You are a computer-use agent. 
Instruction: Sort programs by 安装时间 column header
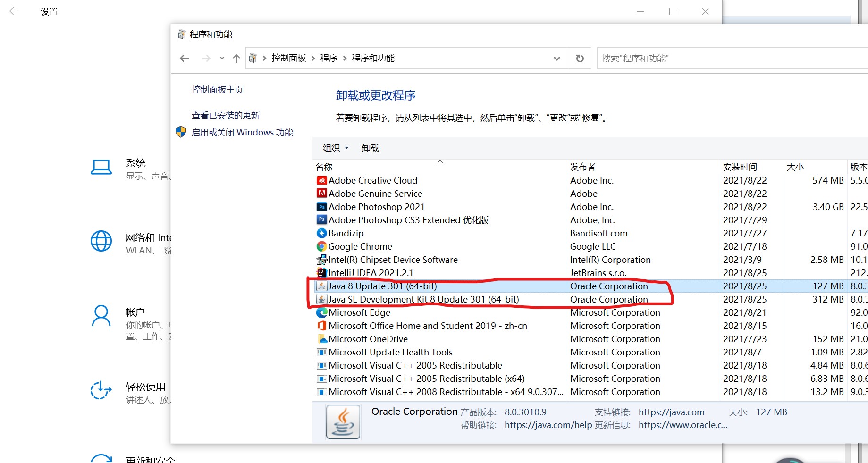(x=751, y=167)
